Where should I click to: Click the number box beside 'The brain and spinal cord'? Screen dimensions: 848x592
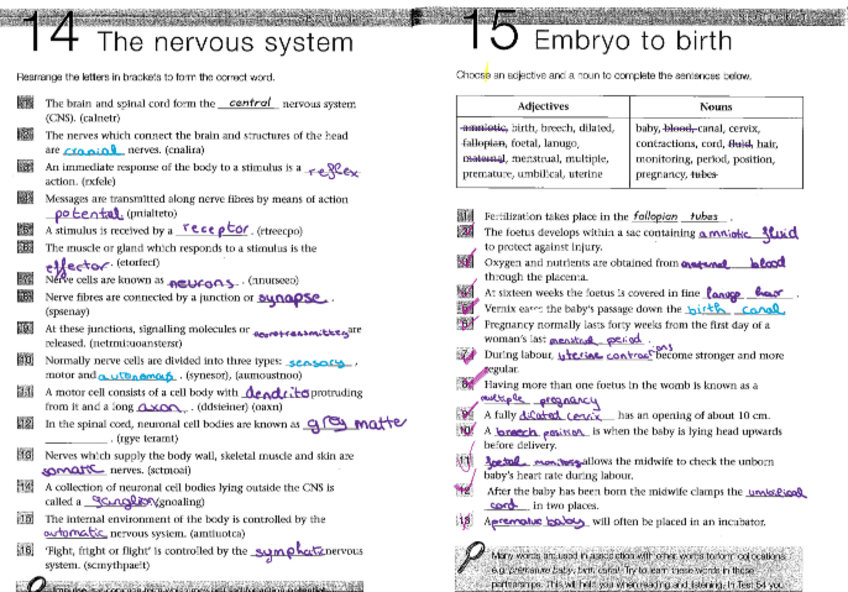coord(25,103)
